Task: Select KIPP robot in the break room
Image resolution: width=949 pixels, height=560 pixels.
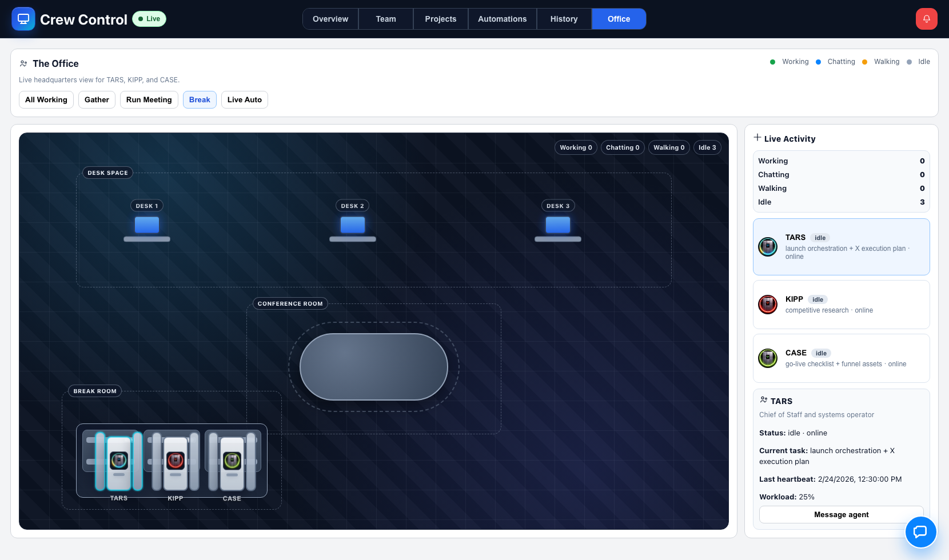Action: 176,461
